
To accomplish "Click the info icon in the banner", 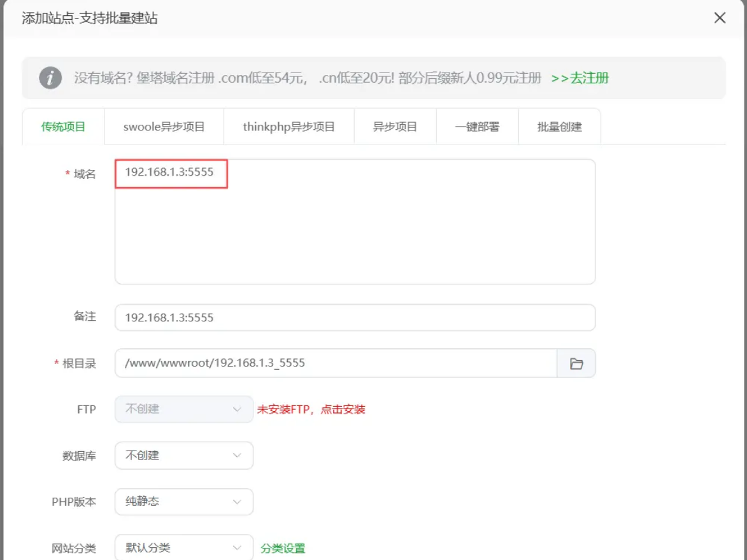I will click(50, 78).
